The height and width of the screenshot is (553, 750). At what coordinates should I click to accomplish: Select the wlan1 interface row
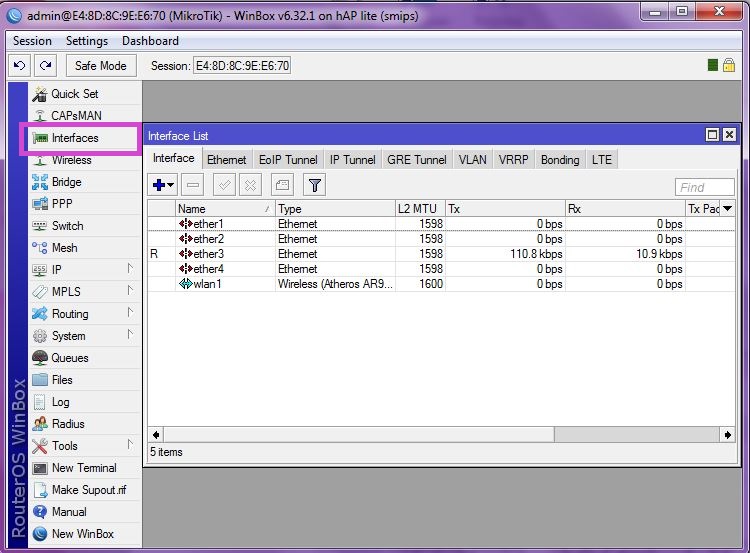click(x=441, y=284)
